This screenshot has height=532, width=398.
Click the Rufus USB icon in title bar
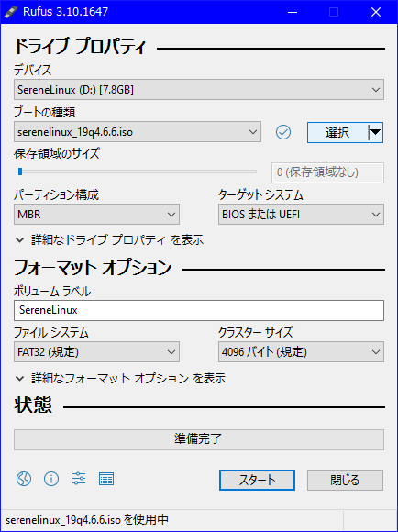coord(11,12)
